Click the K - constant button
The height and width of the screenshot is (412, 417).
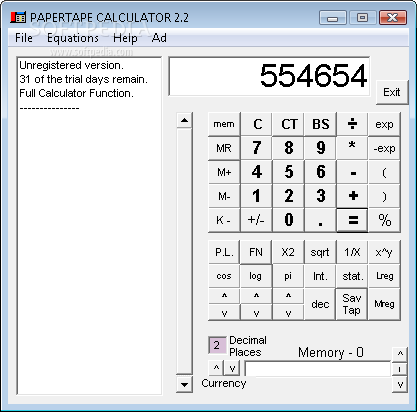[x=224, y=220]
